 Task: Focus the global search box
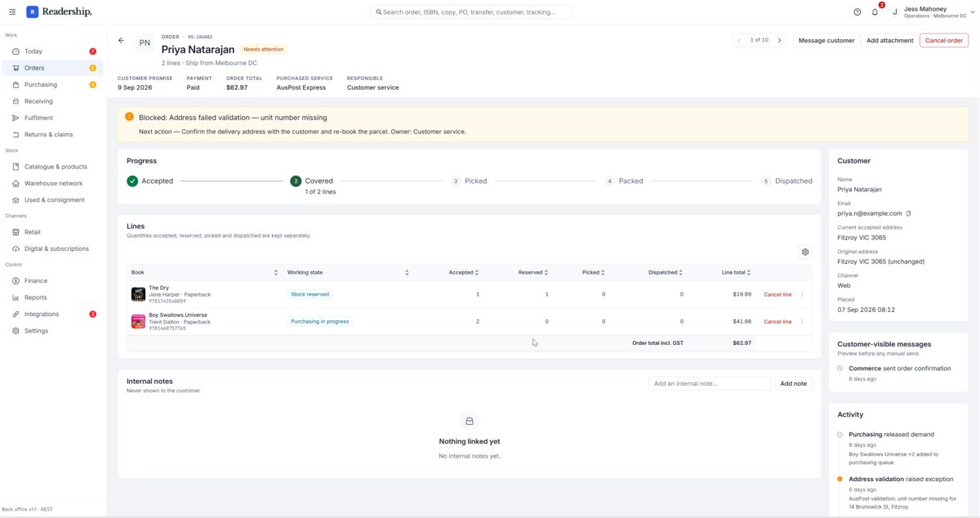[x=471, y=12]
